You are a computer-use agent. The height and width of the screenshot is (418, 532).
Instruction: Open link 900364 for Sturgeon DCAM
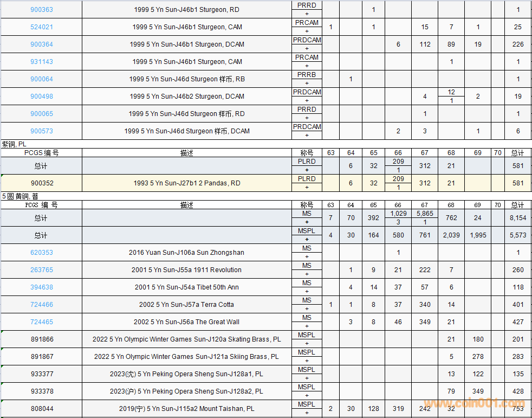click(42, 44)
